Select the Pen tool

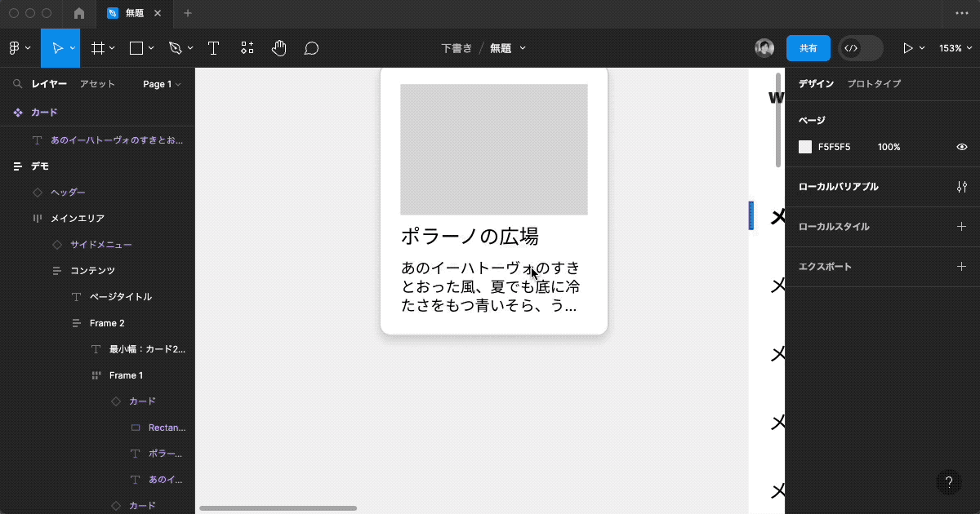[175, 47]
